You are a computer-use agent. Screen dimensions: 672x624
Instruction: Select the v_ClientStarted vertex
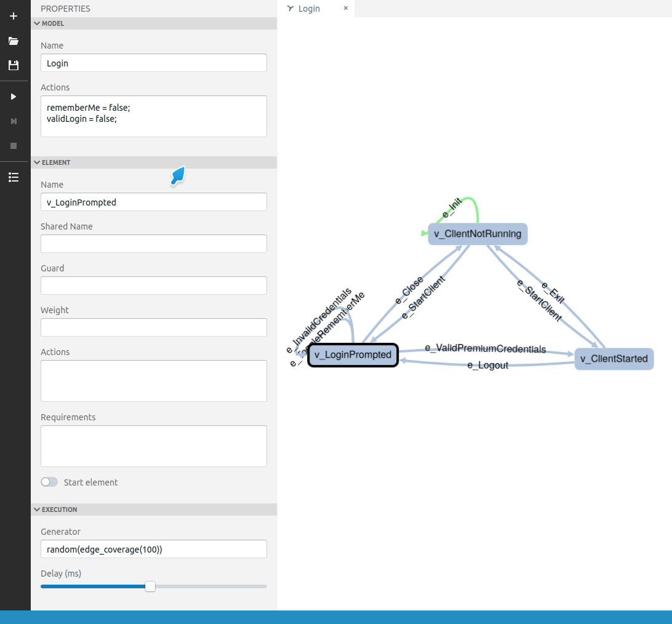[x=614, y=359]
